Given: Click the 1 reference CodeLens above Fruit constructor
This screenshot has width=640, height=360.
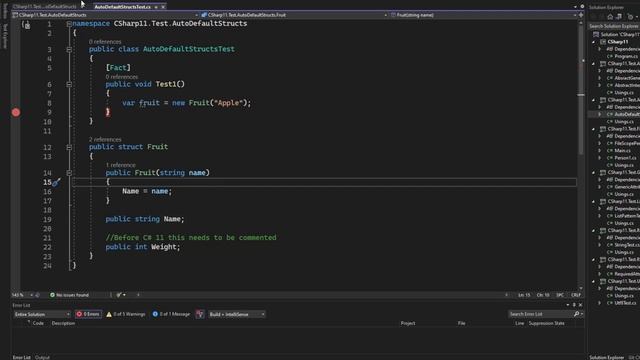Looking at the screenshot, I should coord(120,165).
